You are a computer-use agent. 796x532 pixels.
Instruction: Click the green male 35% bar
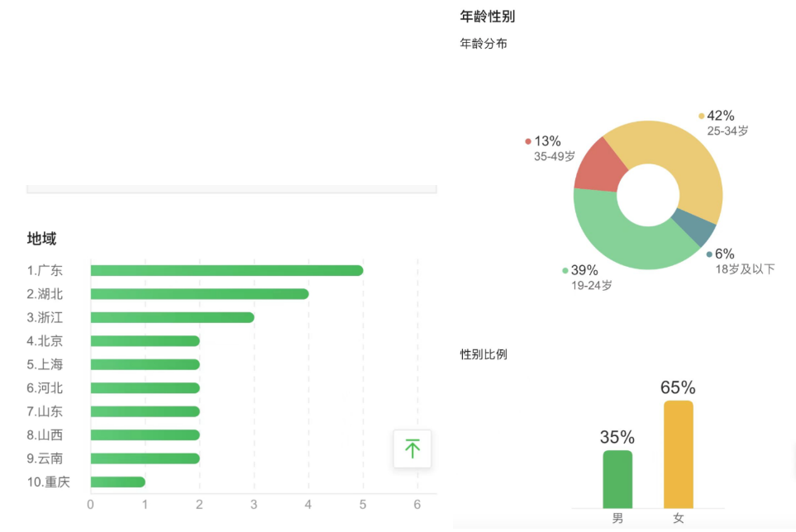[617, 479]
